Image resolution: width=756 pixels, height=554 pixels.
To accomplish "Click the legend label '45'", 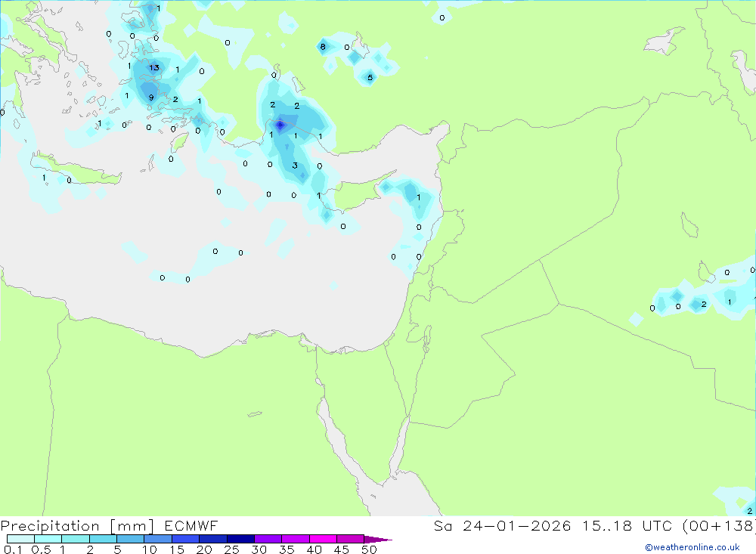I will pos(342,549).
